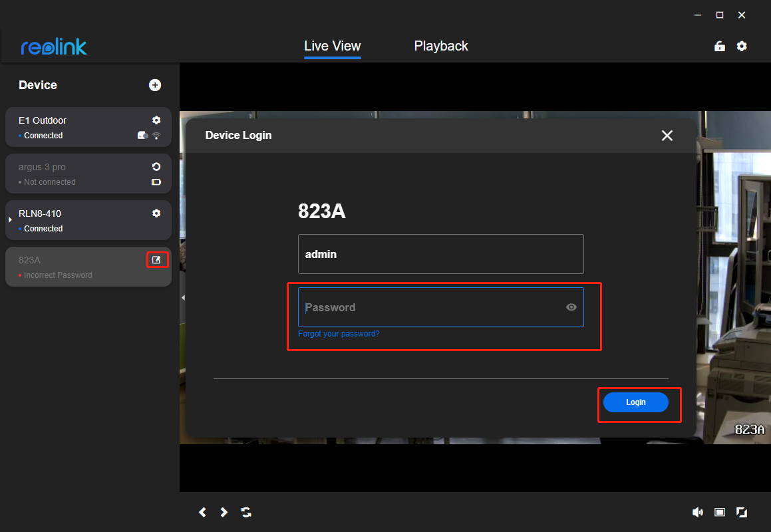Show password with eye icon

point(571,307)
